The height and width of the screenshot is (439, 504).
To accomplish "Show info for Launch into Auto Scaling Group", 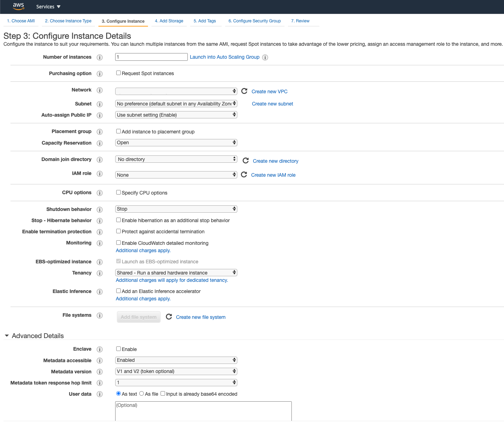I will [265, 57].
